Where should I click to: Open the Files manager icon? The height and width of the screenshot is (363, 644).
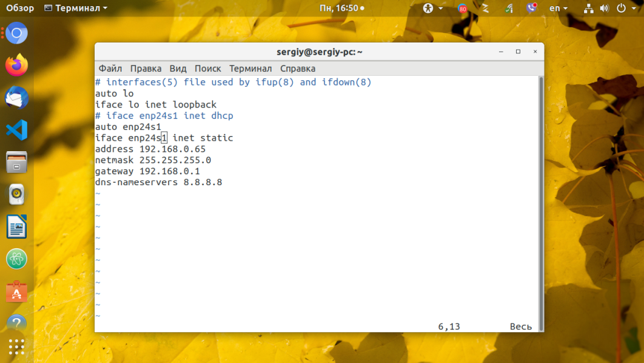(17, 162)
